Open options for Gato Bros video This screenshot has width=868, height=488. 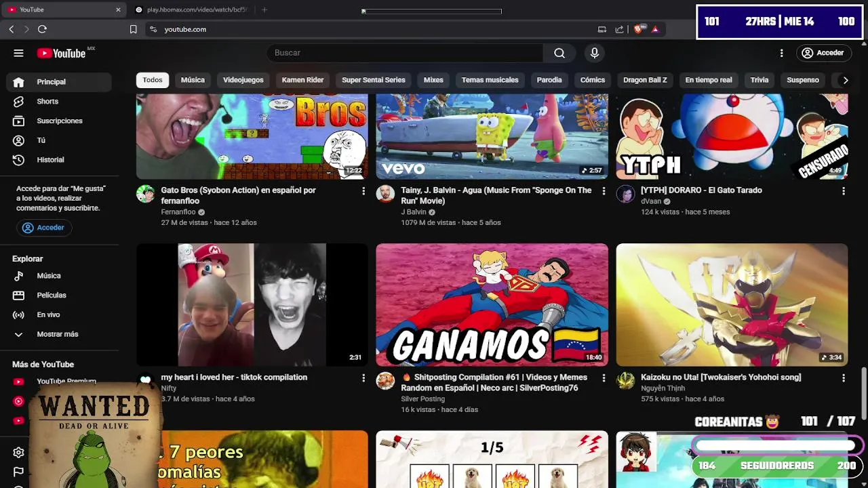tap(363, 191)
